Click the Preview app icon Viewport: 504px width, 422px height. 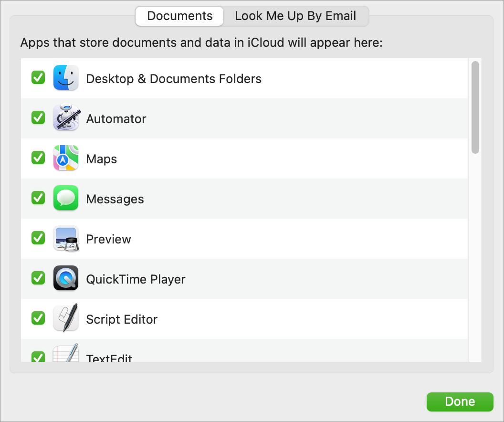coord(66,238)
